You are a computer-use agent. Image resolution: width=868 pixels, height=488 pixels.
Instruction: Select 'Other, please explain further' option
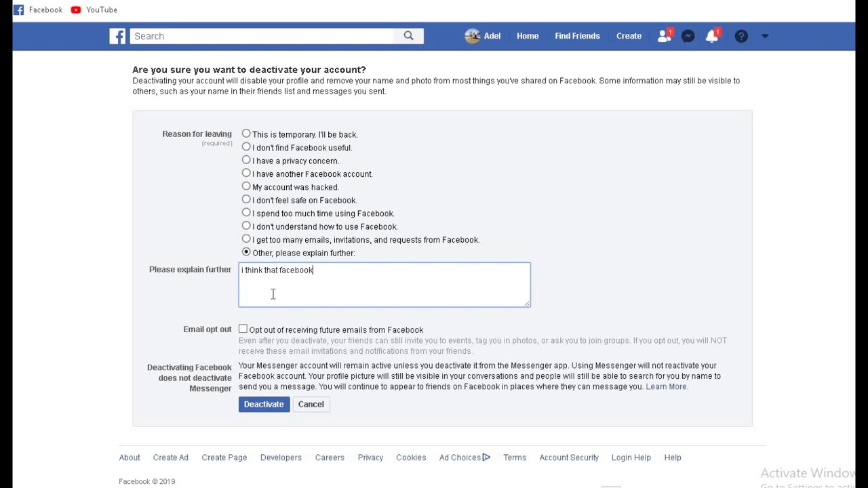(x=246, y=252)
